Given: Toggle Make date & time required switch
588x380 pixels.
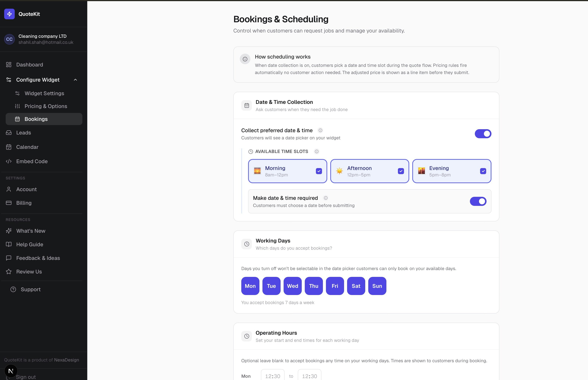Looking at the screenshot, I should tap(478, 201).
